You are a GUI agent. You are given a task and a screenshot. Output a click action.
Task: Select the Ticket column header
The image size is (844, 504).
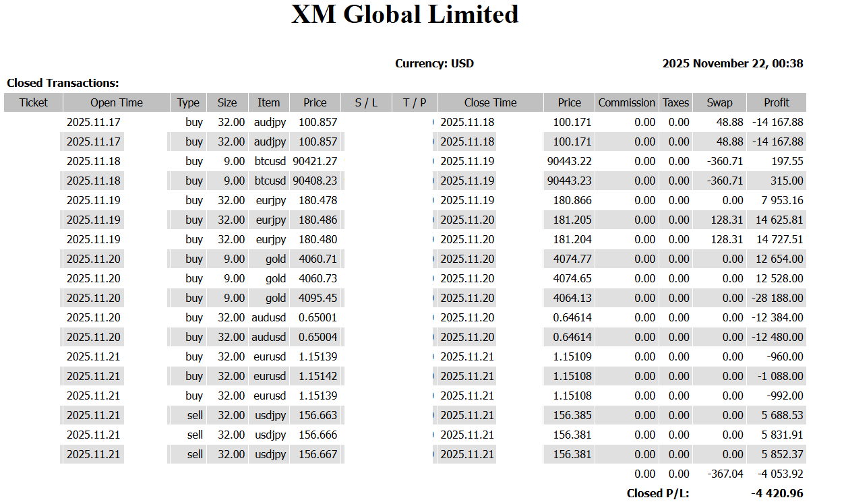pos(34,102)
